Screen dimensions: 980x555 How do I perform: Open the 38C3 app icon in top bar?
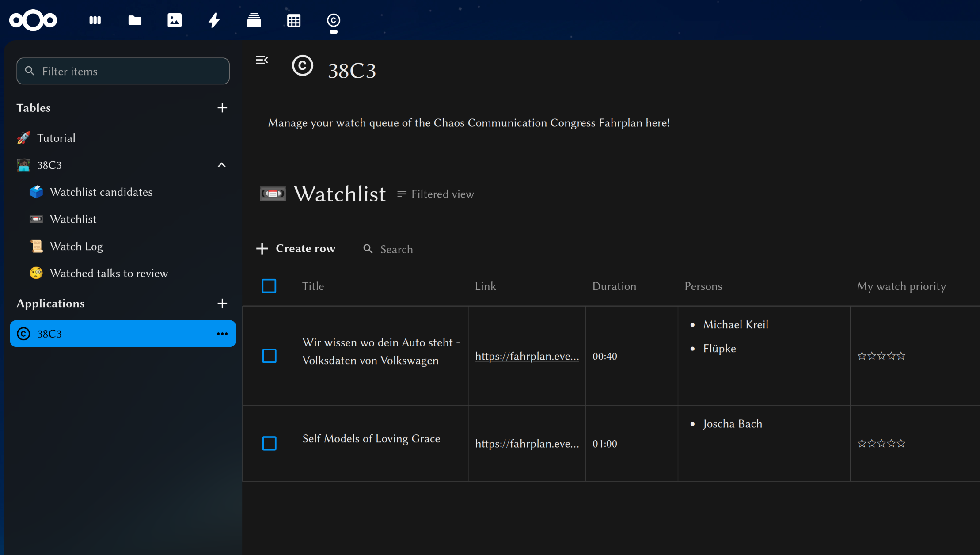click(334, 20)
